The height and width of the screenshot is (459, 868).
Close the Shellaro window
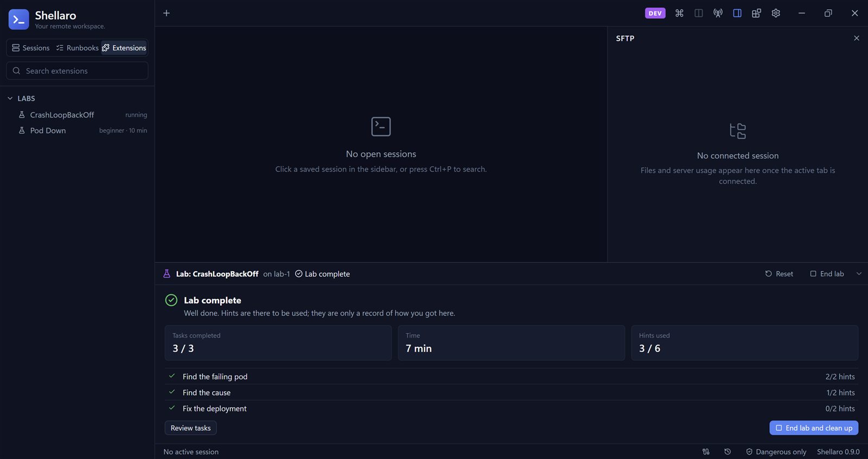pyautogui.click(x=854, y=13)
